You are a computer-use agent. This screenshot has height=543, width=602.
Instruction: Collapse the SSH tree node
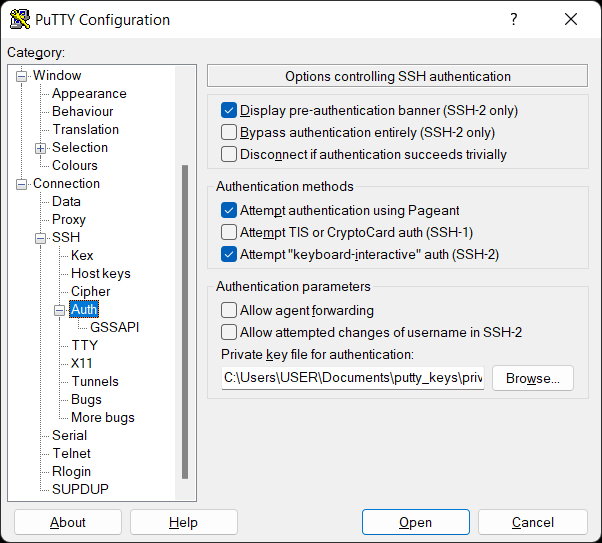click(x=41, y=238)
